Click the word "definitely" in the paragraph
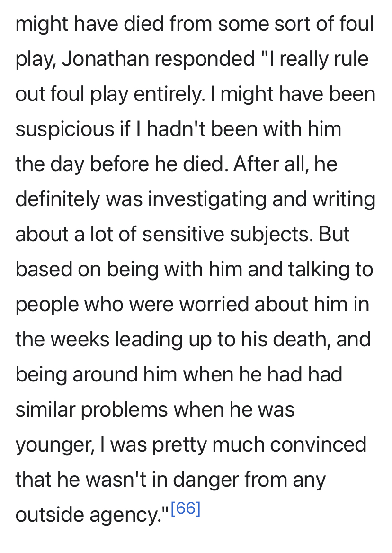The height and width of the screenshot is (553, 392). (58, 199)
